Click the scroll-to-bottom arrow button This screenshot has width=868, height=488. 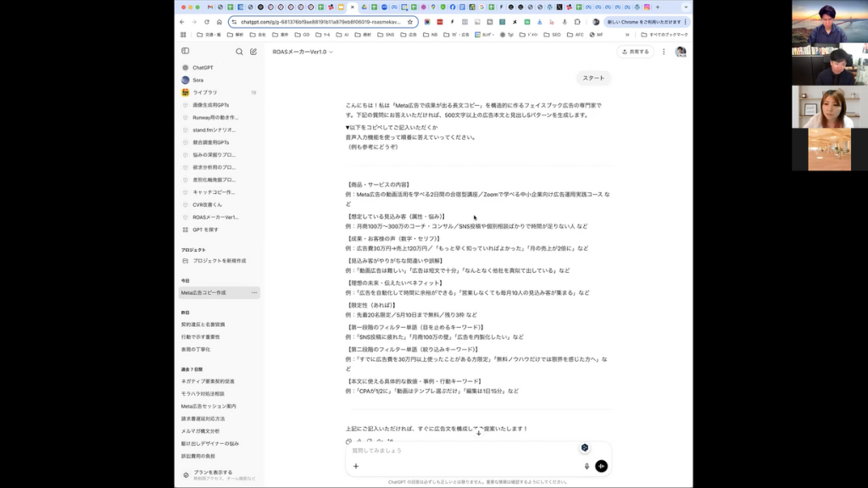pyautogui.click(x=478, y=432)
